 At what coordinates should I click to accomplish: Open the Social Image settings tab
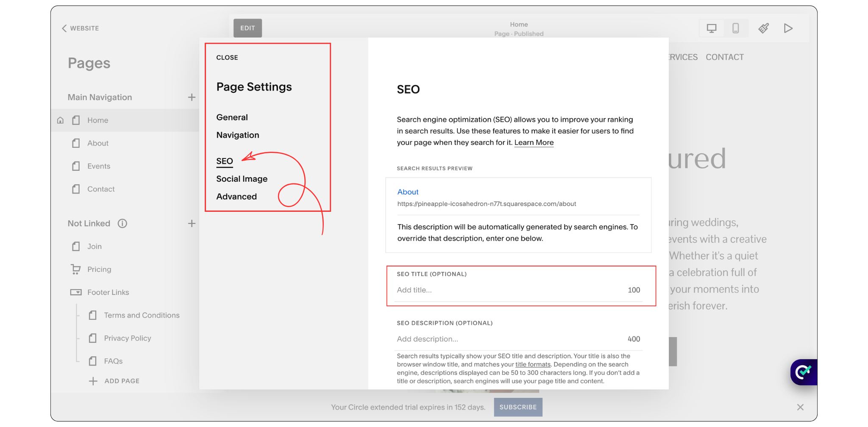242,179
